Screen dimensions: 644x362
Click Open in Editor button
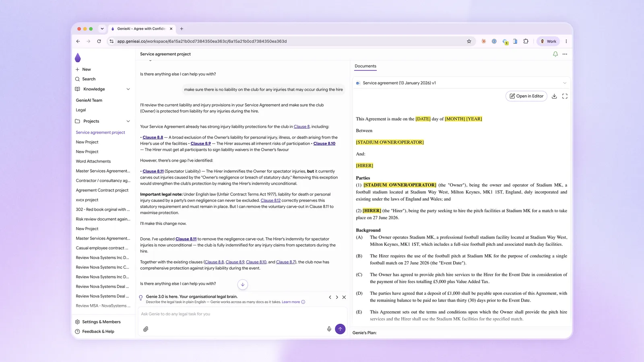coord(526,96)
